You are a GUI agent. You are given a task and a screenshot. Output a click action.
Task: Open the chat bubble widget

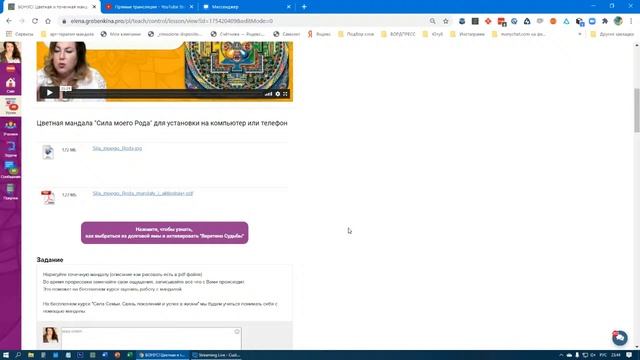620,338
